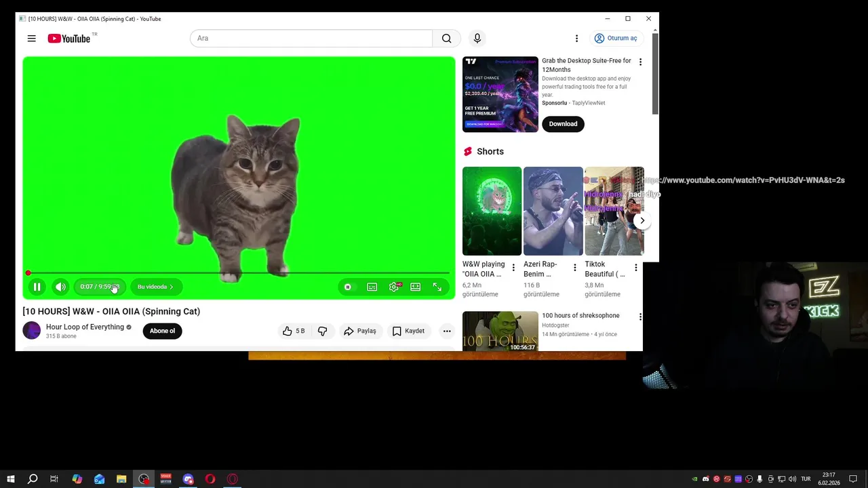Open menu for Tiktok Beautiful short
Screen dimensions: 868x488
coord(636,268)
